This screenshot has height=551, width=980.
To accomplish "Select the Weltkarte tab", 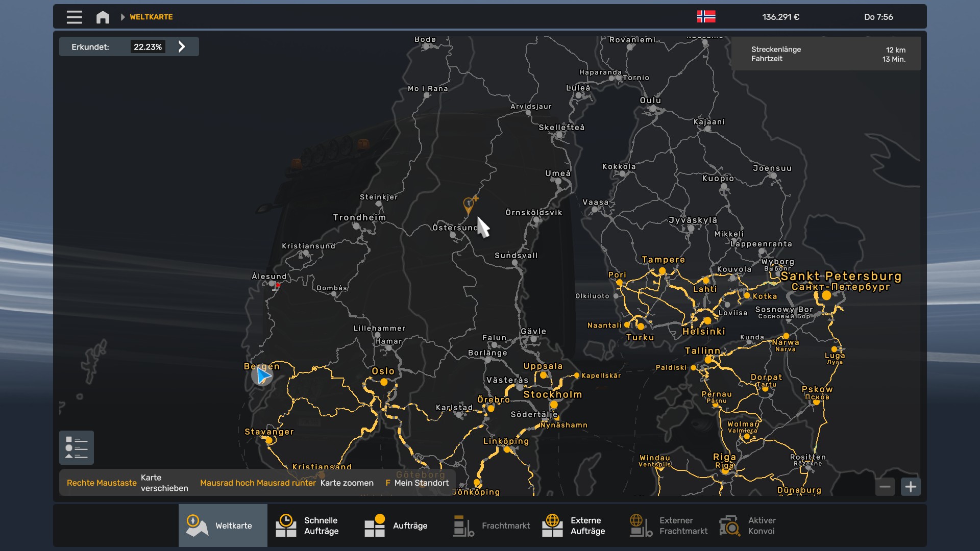I will 223,525.
